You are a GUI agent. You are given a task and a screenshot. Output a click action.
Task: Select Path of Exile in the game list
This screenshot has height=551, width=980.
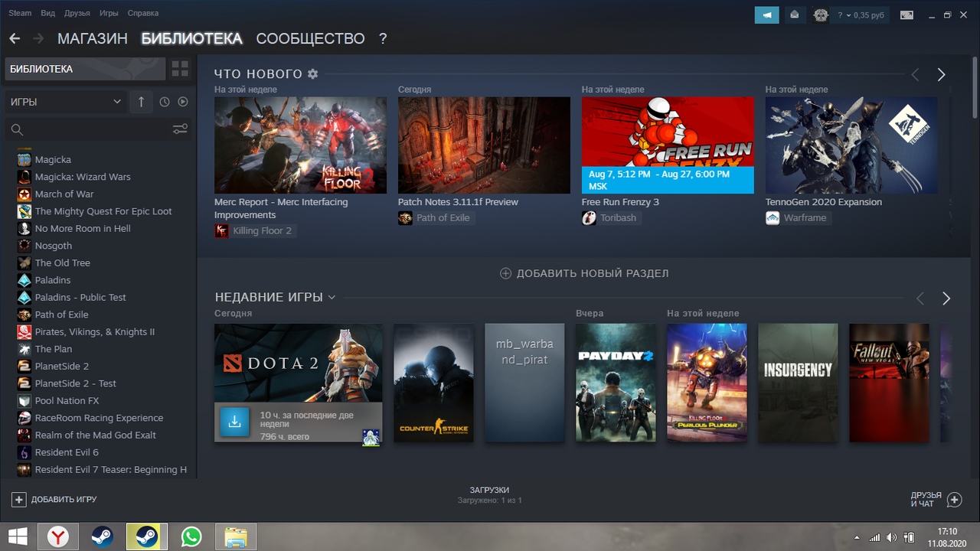[x=61, y=315]
